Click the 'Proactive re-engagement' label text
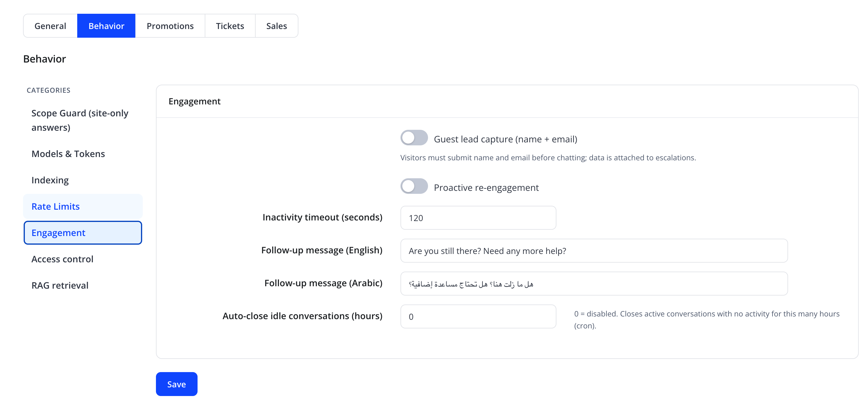This screenshot has width=868, height=402. point(486,188)
